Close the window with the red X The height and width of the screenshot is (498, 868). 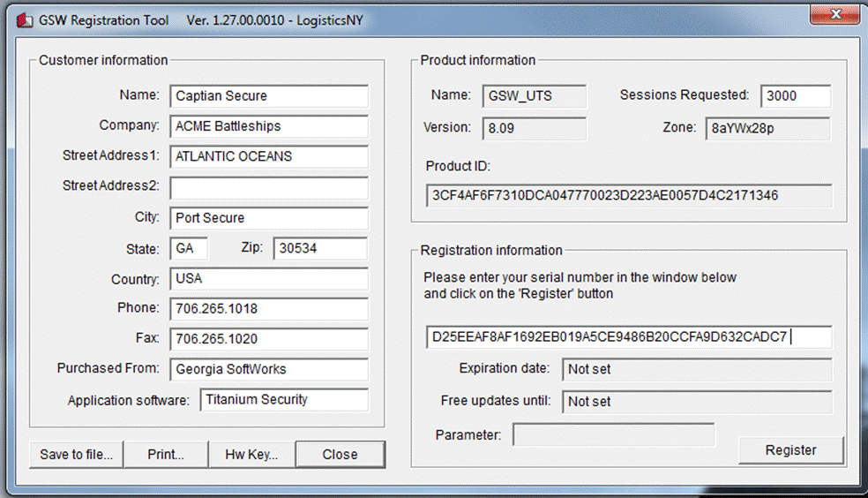click(x=835, y=14)
